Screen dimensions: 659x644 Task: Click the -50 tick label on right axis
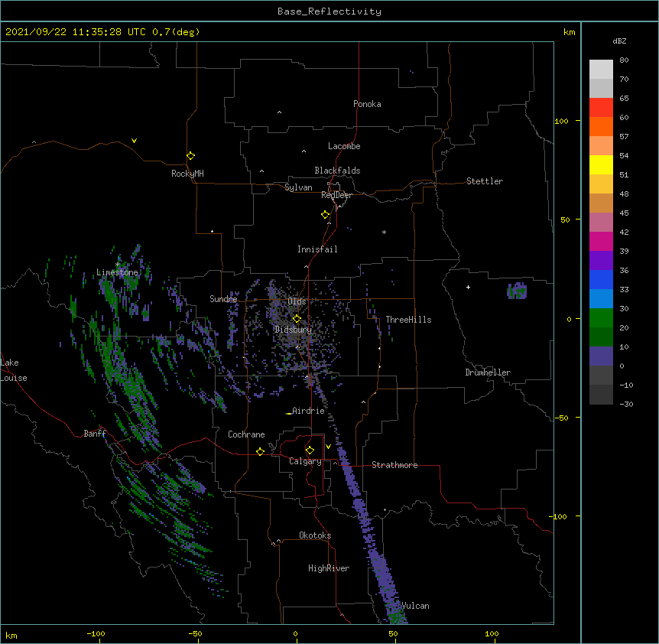[x=561, y=418]
